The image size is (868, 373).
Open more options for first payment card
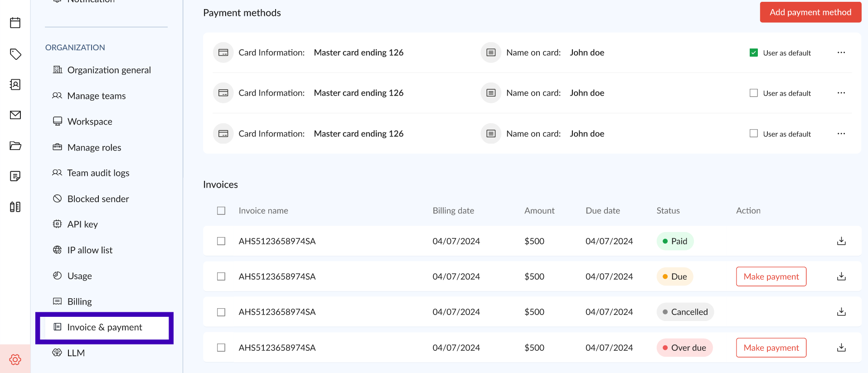point(841,53)
